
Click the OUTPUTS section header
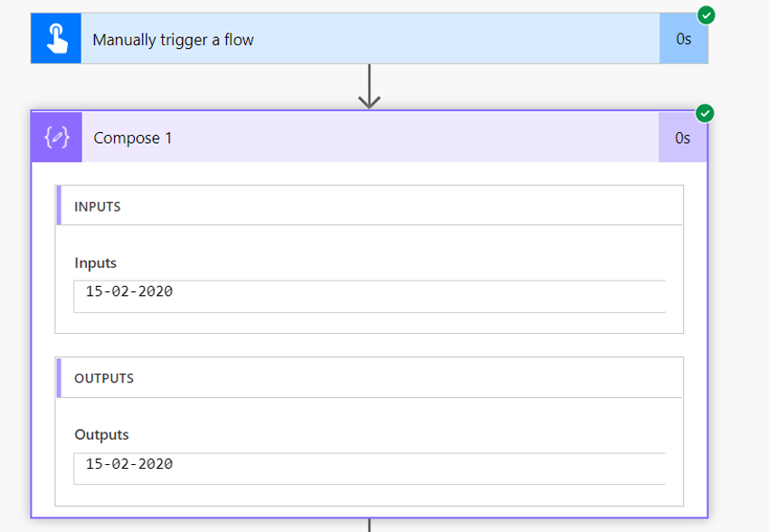pyautogui.click(x=370, y=377)
